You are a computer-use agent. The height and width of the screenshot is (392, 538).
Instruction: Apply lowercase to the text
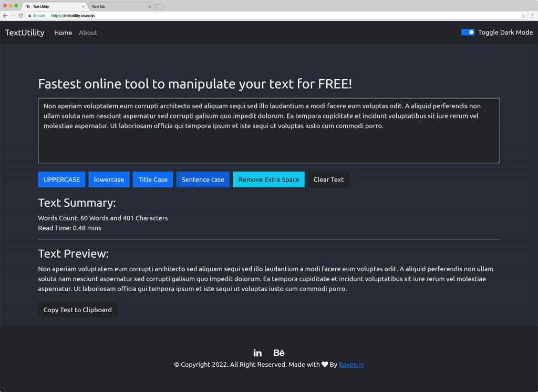109,179
